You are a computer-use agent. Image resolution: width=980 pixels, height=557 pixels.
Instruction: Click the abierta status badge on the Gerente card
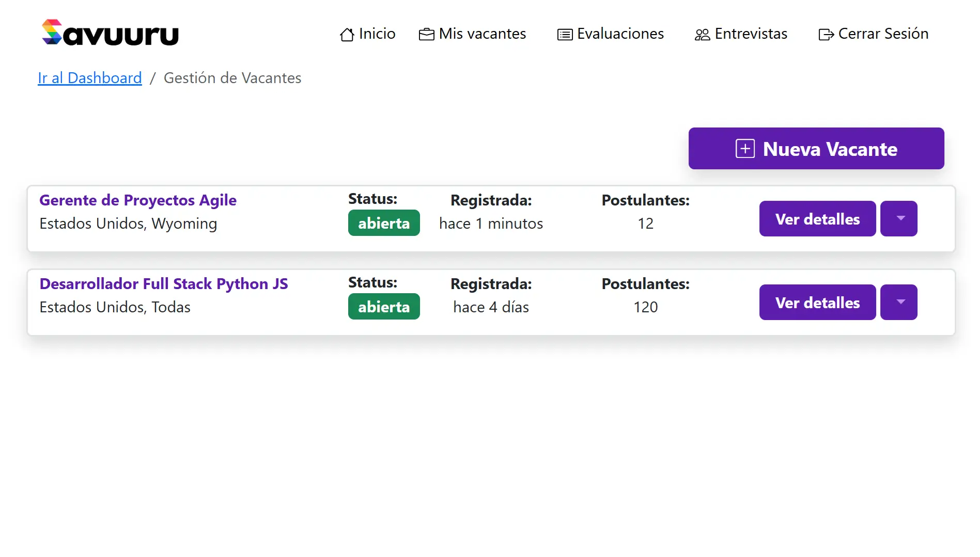(x=384, y=222)
